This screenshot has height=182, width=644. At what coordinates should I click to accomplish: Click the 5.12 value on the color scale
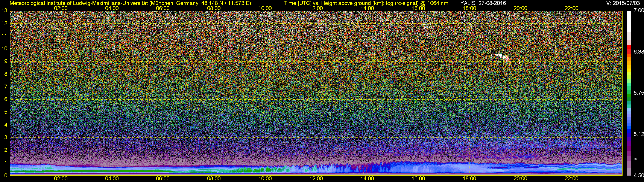(x=638, y=134)
